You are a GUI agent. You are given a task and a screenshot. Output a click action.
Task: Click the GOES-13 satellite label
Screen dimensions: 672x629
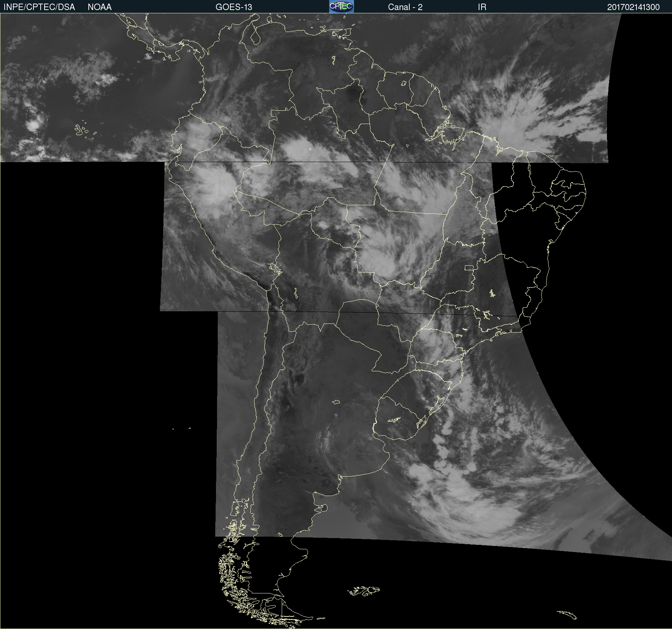[x=234, y=7]
